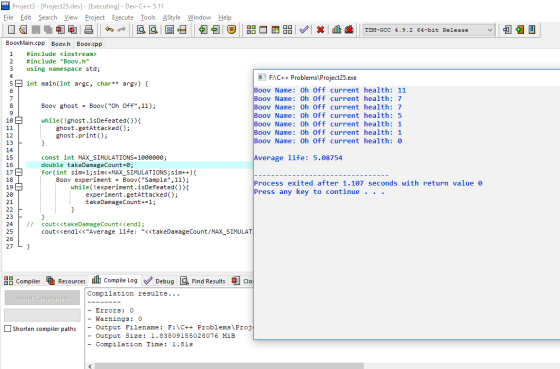Open the Tools menu
This screenshot has height=369, width=560.
[148, 18]
